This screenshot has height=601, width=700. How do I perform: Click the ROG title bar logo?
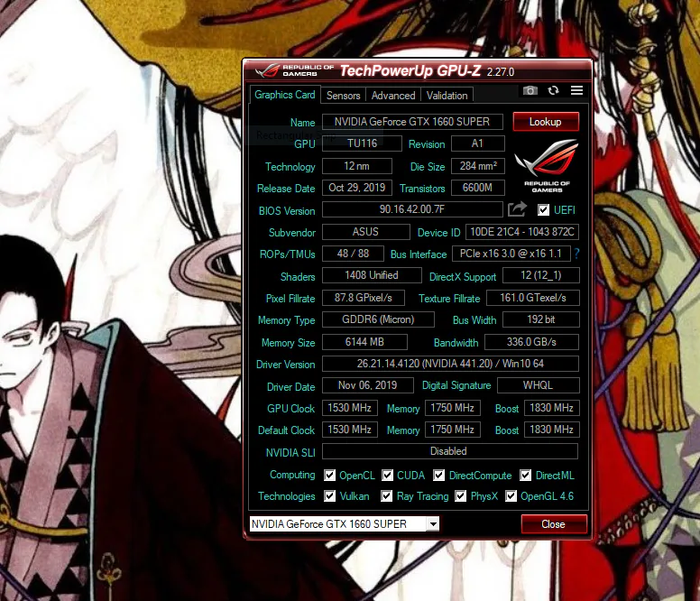coord(295,70)
